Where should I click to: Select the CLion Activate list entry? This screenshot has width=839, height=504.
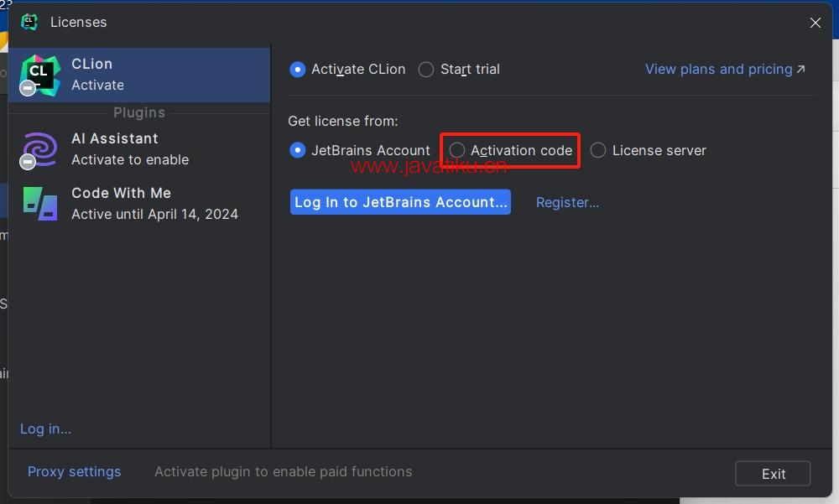pyautogui.click(x=139, y=75)
